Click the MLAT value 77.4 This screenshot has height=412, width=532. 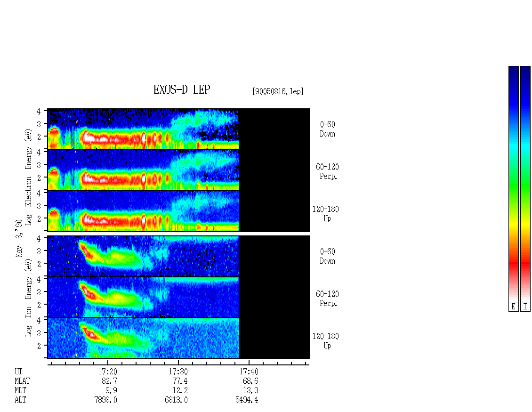(180, 381)
